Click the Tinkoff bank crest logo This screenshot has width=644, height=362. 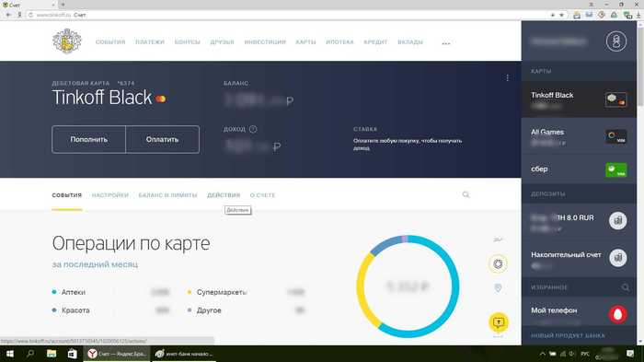[x=67, y=41]
